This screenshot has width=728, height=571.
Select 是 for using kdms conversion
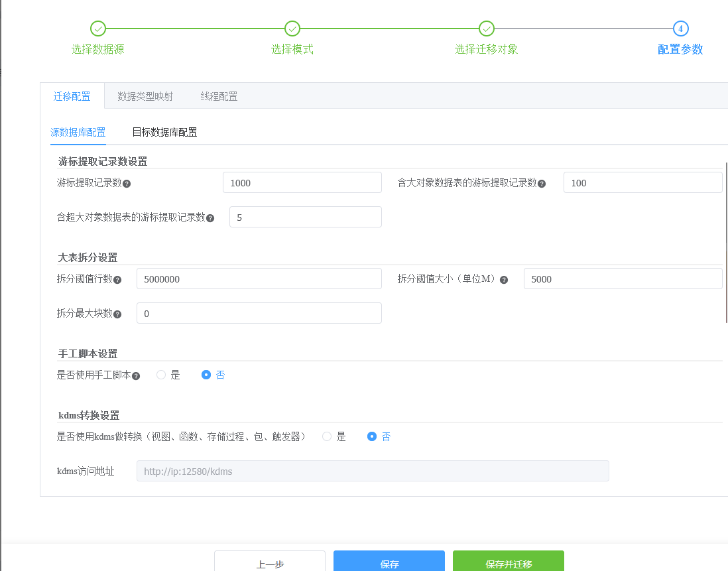(x=327, y=436)
